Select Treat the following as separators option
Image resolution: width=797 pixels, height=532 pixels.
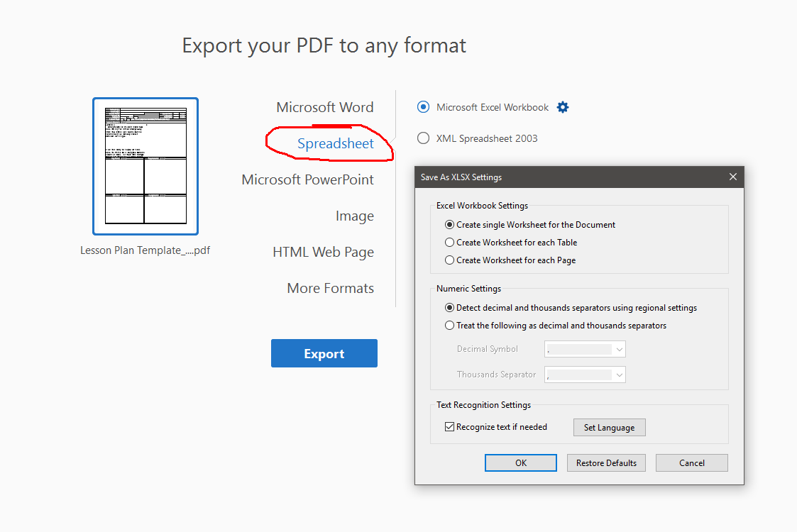click(449, 326)
